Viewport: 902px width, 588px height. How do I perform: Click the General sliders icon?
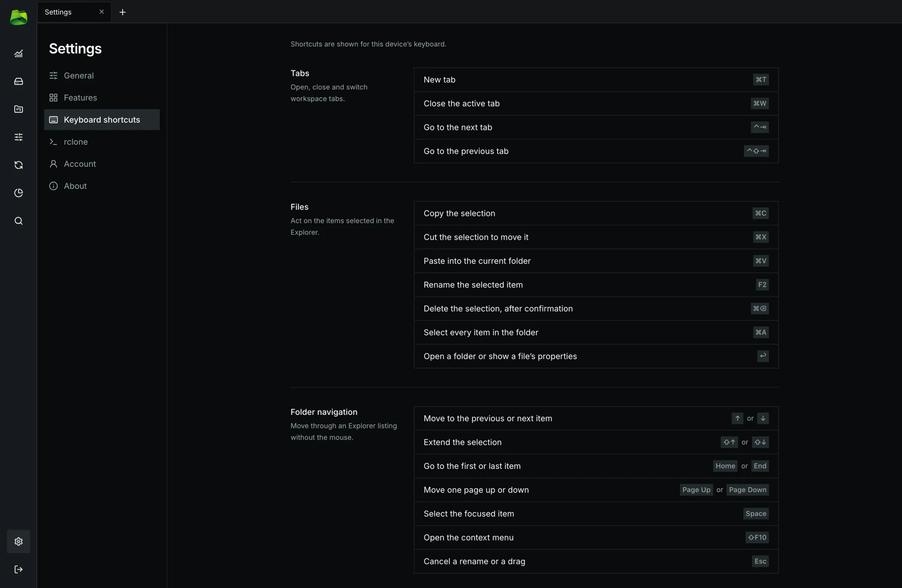click(53, 76)
